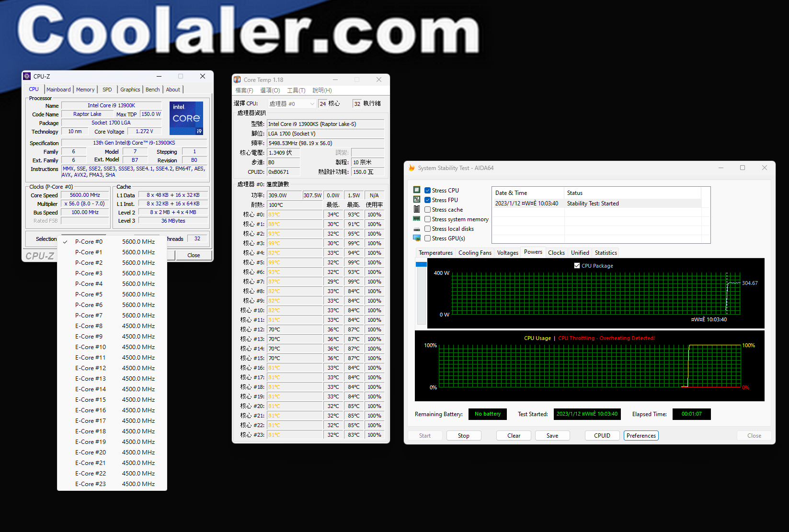This screenshot has height=532, width=789.
Task: Click the Clear button in AIDA64
Action: click(514, 436)
